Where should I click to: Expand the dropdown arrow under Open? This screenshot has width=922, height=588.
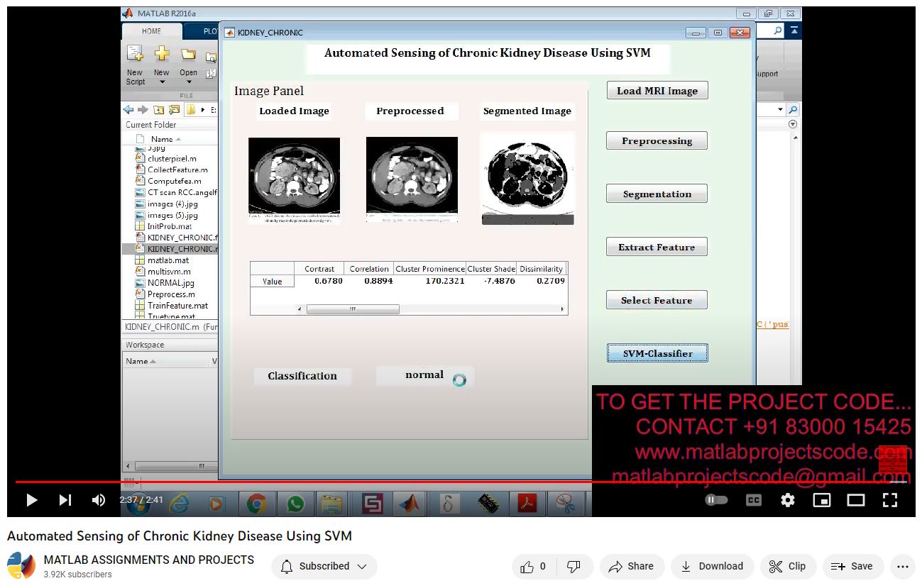pos(188,82)
